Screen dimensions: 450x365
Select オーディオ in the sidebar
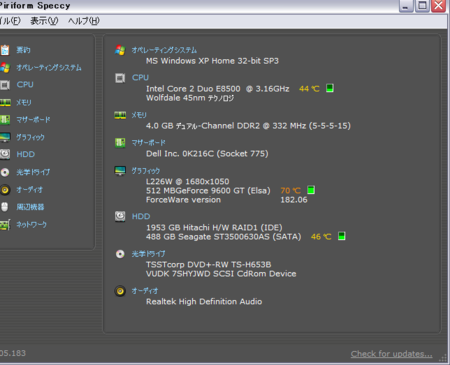pos(30,190)
